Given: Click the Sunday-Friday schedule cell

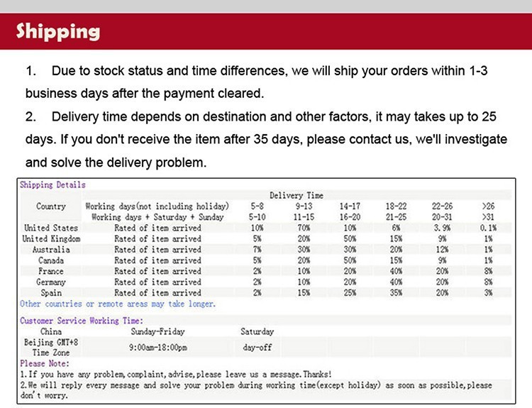Looking at the screenshot, I should (157, 331).
